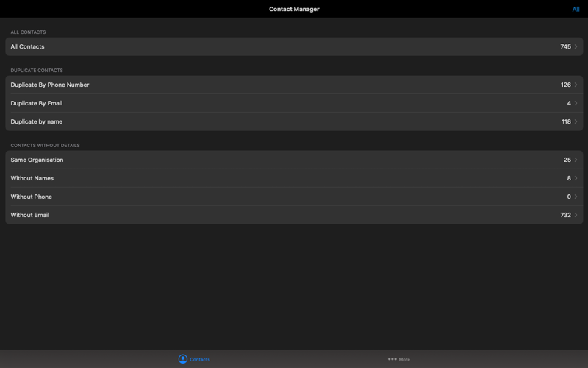
Task: Show contacts Without Phone
Action: [294, 197]
